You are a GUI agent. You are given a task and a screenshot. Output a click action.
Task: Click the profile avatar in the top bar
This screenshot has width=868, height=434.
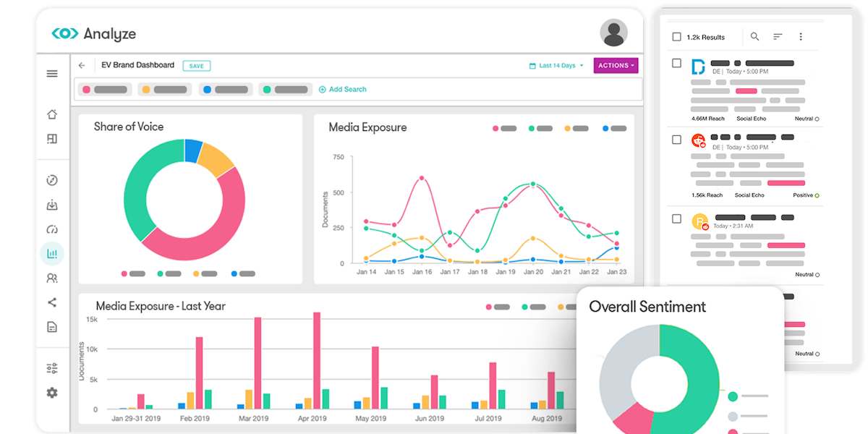click(x=613, y=32)
